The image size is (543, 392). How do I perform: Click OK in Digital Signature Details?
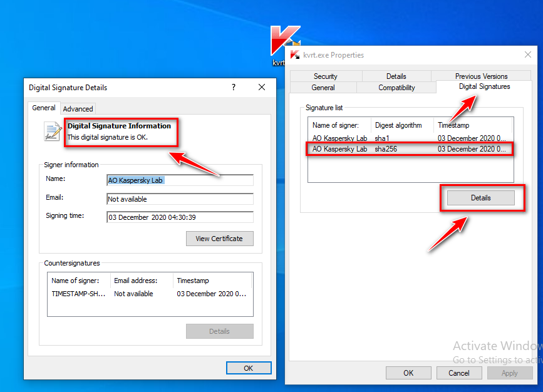(x=249, y=368)
